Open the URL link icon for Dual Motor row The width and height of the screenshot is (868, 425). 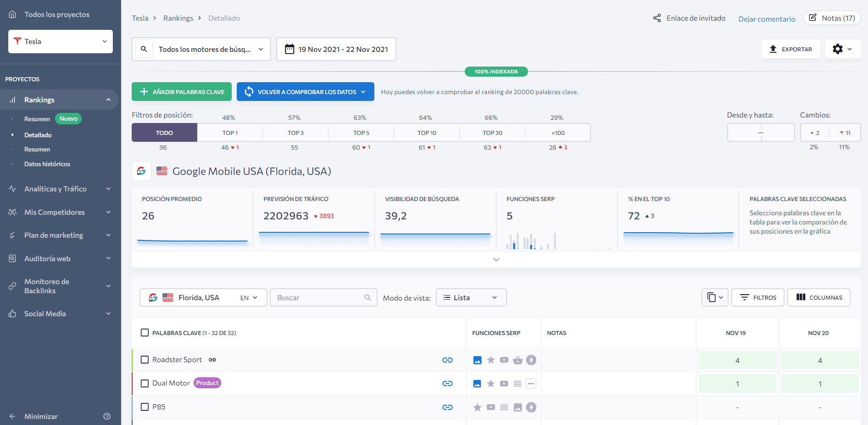click(447, 383)
